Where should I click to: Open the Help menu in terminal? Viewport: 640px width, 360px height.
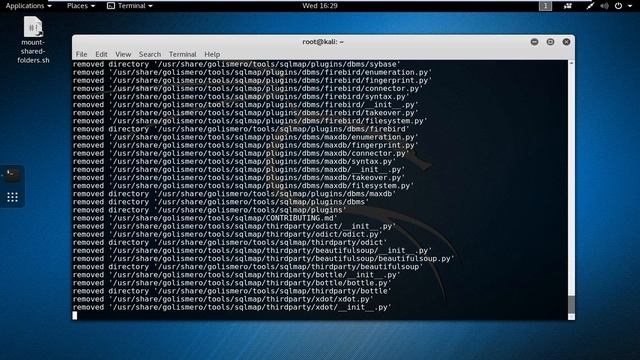click(x=212, y=54)
